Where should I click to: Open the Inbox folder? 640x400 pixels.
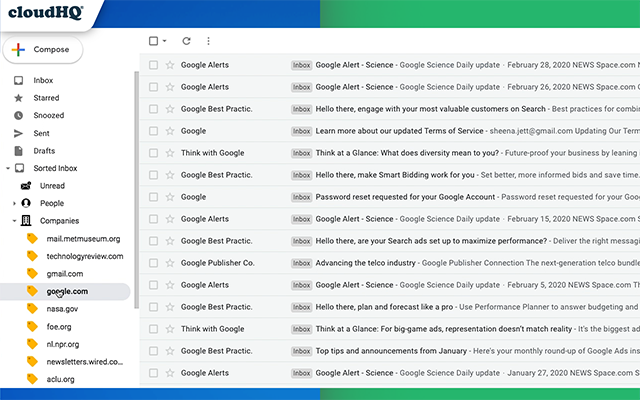[x=43, y=80]
